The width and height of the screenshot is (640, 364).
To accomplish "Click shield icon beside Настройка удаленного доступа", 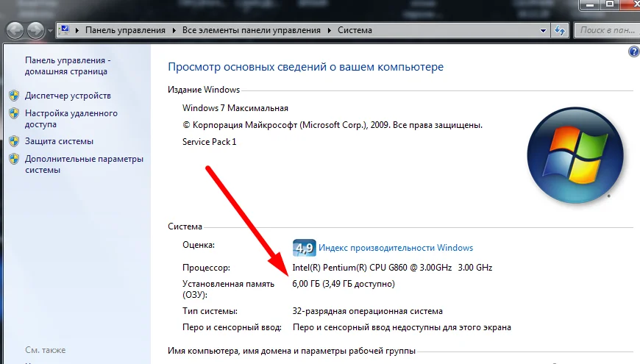I will (x=14, y=113).
